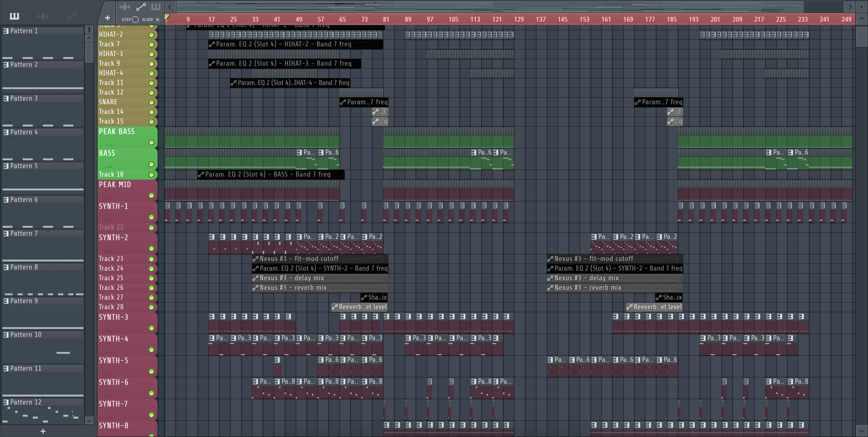Toggle mute on Track 28
The height and width of the screenshot is (437, 868).
click(x=152, y=307)
